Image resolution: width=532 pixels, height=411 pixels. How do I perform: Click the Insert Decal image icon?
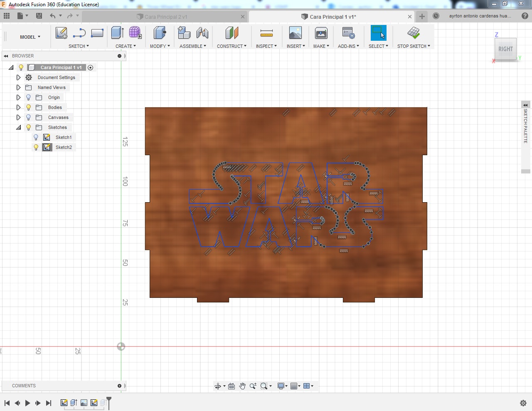tap(296, 33)
